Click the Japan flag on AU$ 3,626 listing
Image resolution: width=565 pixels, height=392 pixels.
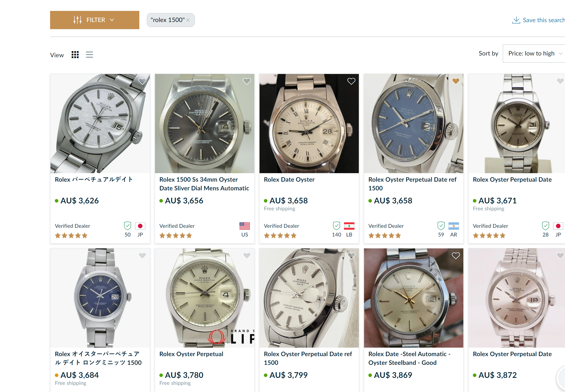click(140, 226)
